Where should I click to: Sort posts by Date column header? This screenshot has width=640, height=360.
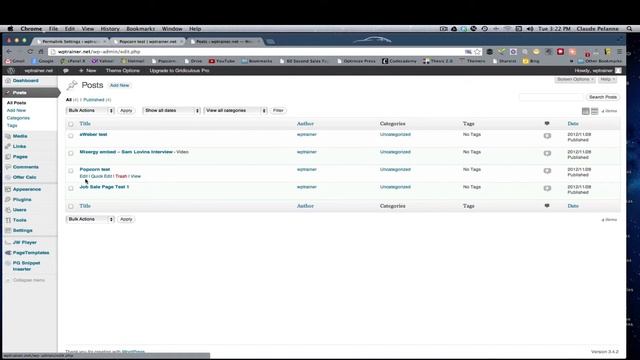tap(573, 124)
